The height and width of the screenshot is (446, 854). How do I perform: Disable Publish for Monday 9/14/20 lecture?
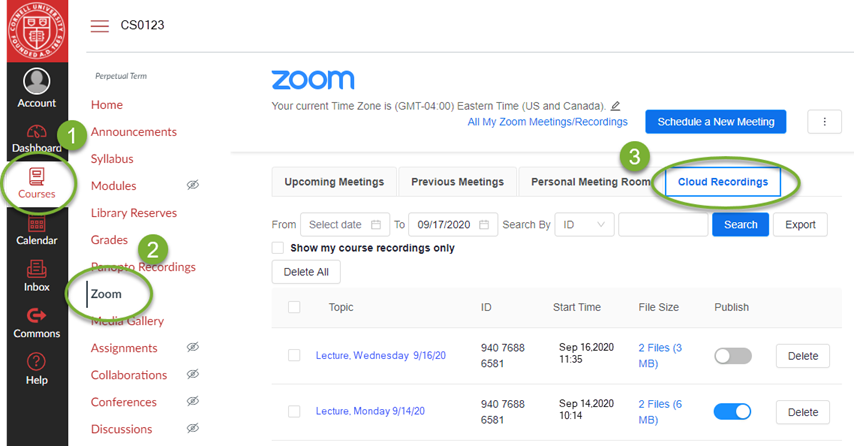[733, 412]
